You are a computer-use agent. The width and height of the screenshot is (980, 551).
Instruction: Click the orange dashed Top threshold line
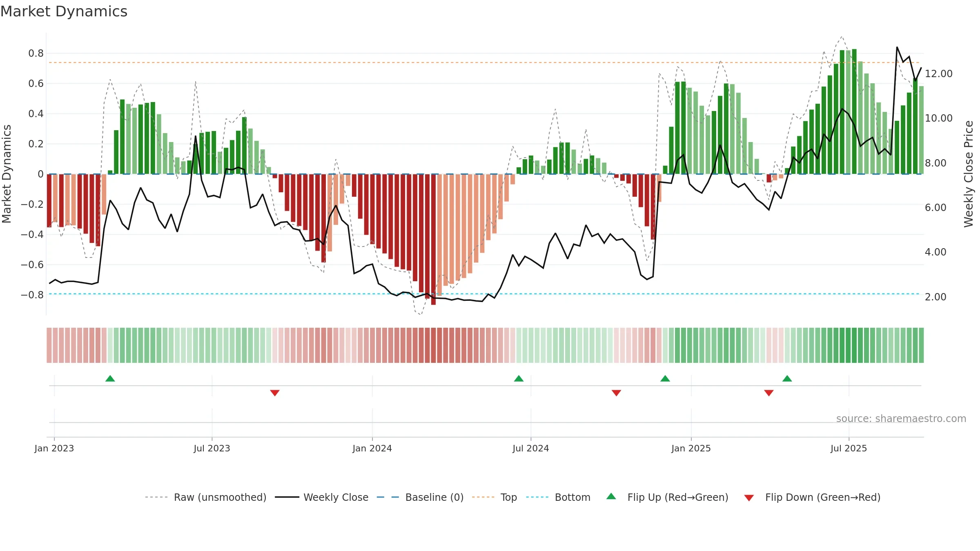pyautogui.click(x=484, y=62)
